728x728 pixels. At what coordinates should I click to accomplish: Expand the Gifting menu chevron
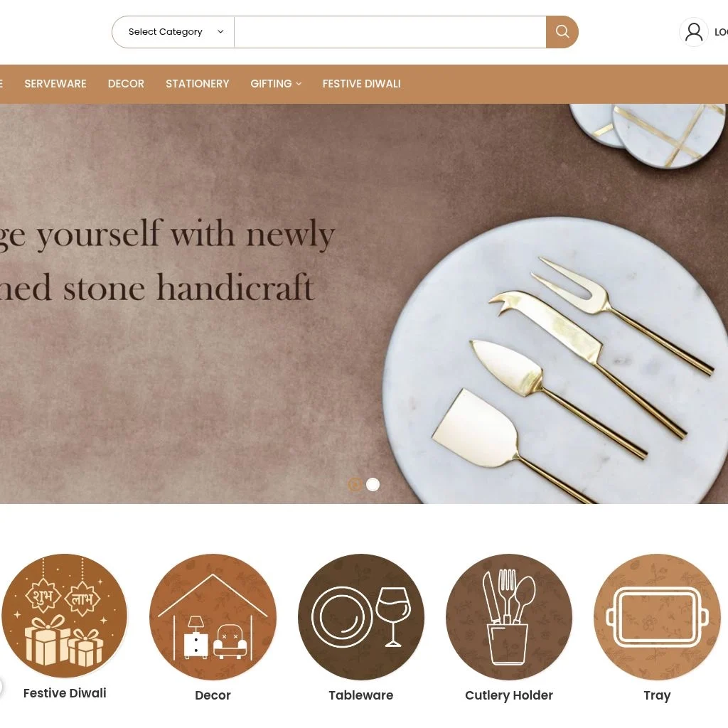(x=299, y=84)
